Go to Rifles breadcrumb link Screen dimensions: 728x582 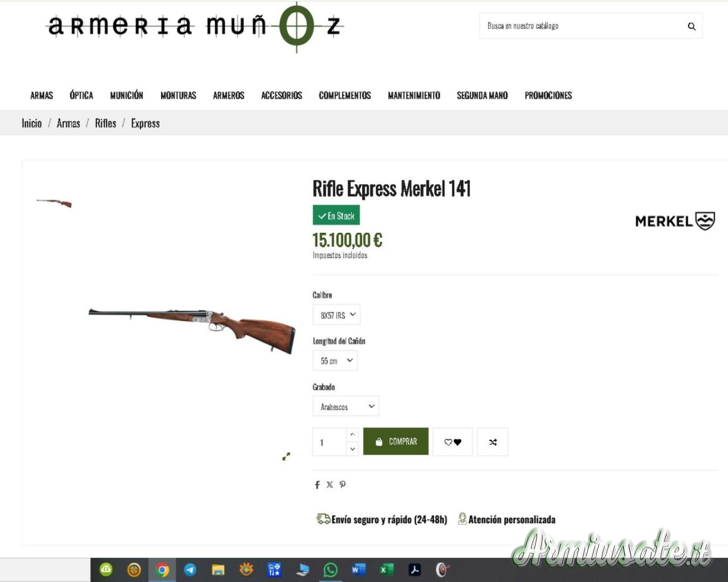click(x=105, y=123)
